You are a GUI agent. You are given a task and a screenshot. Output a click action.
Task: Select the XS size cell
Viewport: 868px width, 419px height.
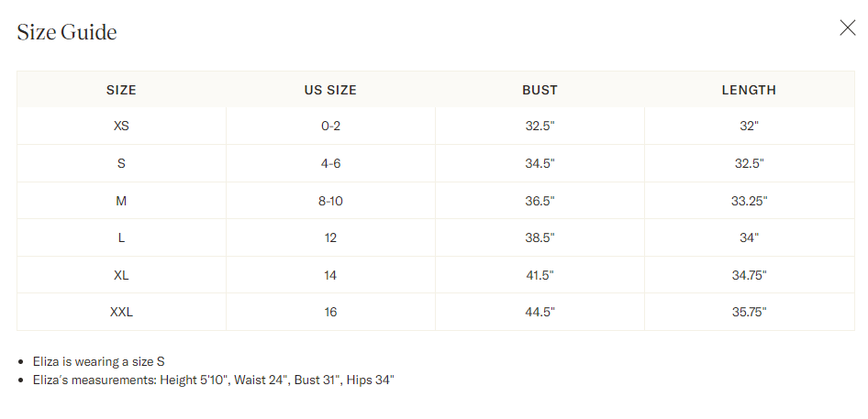tap(121, 126)
